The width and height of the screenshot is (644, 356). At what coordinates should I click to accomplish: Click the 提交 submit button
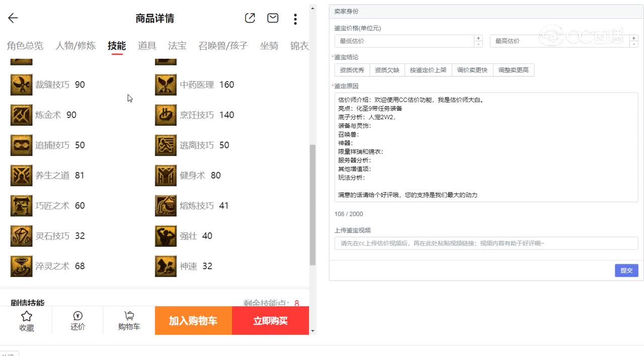click(x=626, y=271)
